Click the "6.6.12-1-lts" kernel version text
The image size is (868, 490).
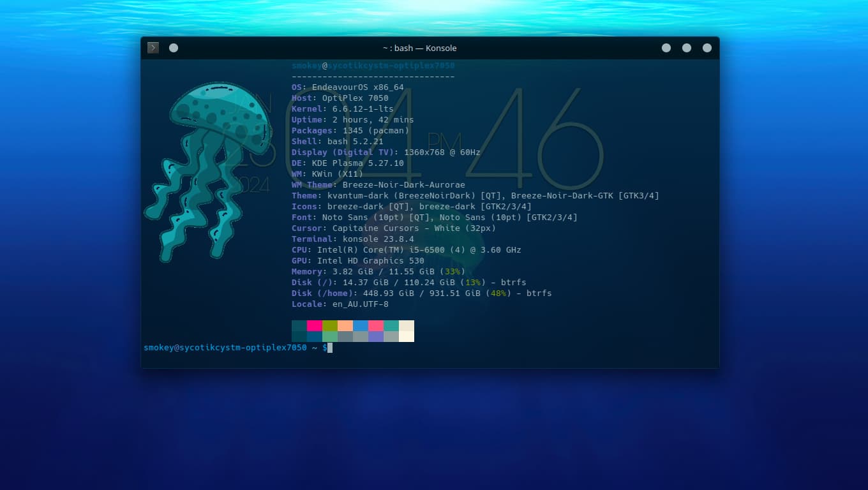[363, 109]
